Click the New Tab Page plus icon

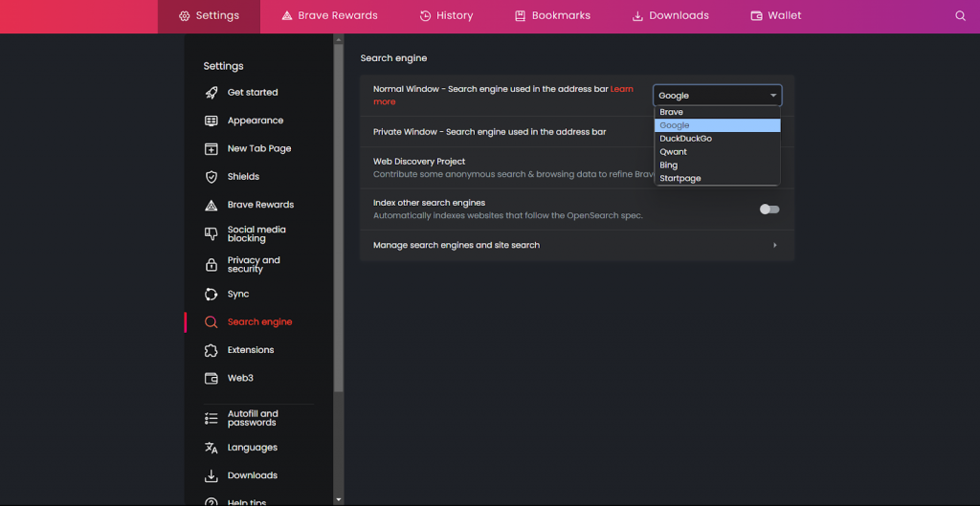[x=212, y=148]
